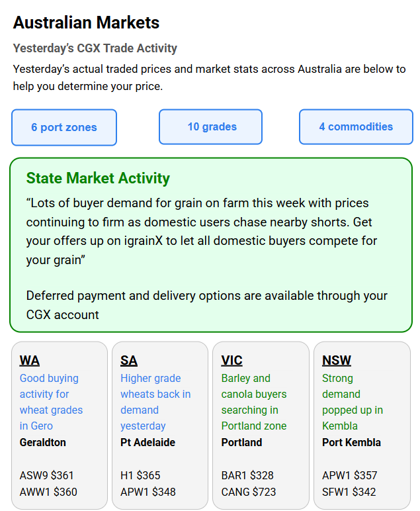Select the Pt Adelaide port zone label
This screenshot has height=511, width=420.
point(147,442)
